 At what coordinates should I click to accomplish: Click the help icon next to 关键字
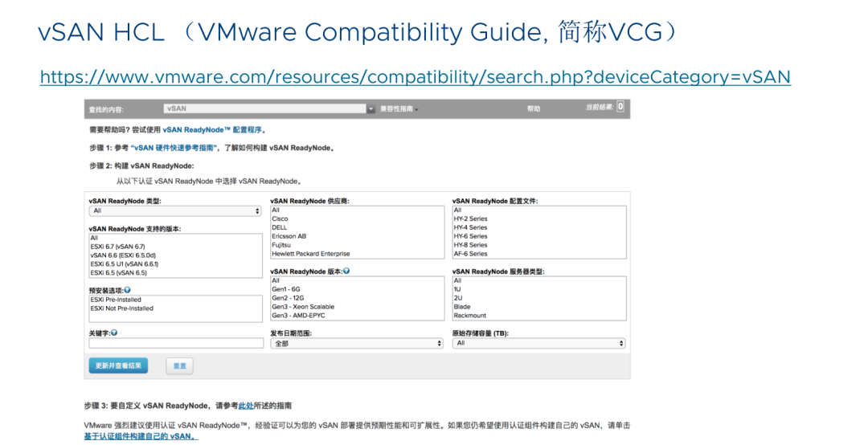coord(114,333)
